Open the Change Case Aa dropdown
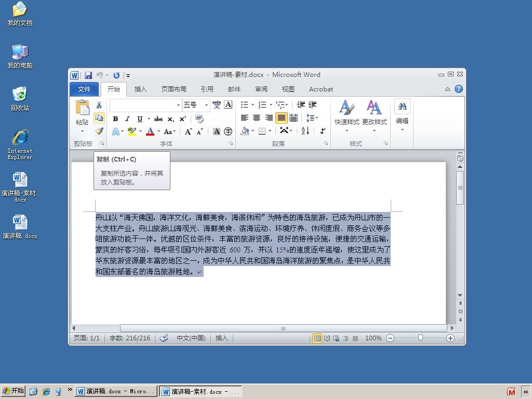This screenshot has width=532, height=399. pyautogui.click(x=170, y=131)
